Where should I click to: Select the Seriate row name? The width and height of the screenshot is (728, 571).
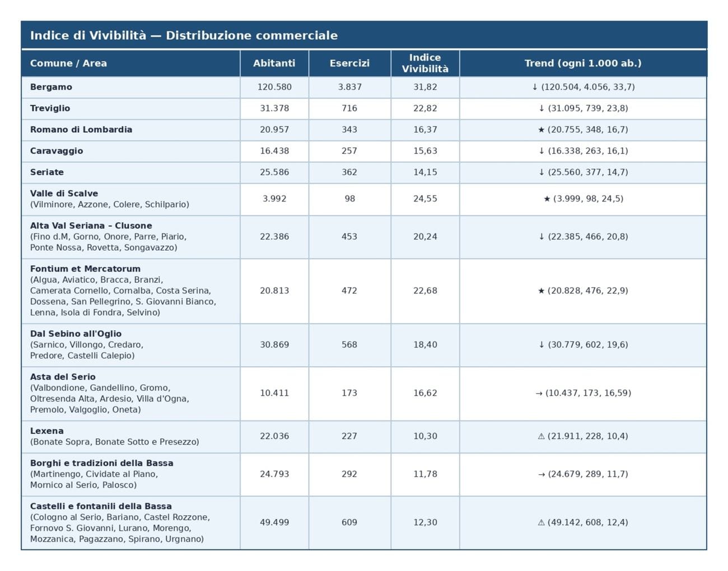47,172
